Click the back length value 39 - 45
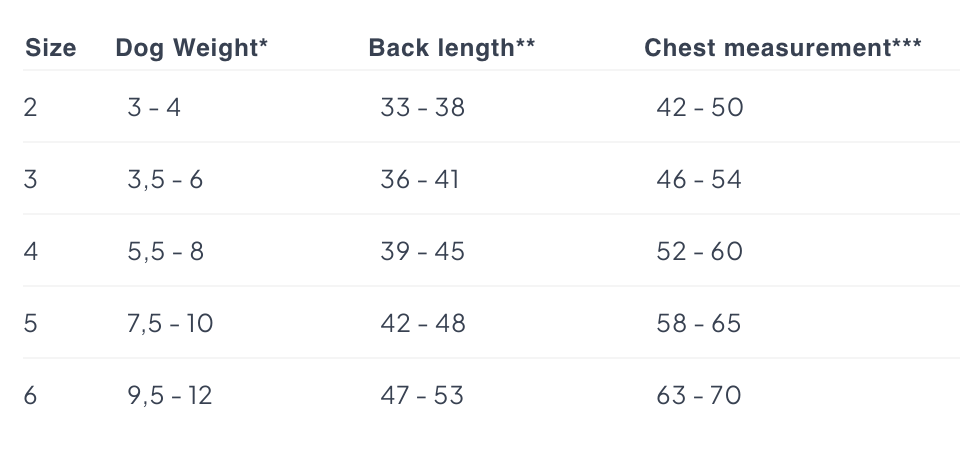 (x=422, y=252)
